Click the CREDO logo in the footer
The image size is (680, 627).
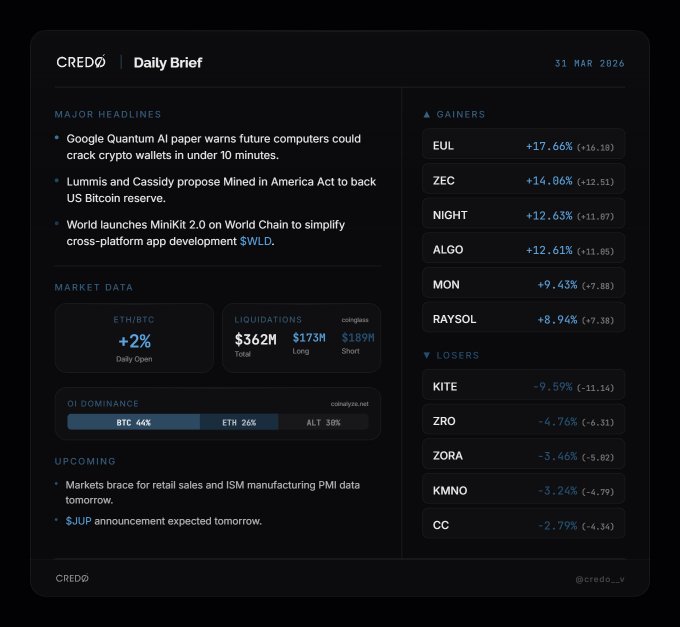point(72,578)
